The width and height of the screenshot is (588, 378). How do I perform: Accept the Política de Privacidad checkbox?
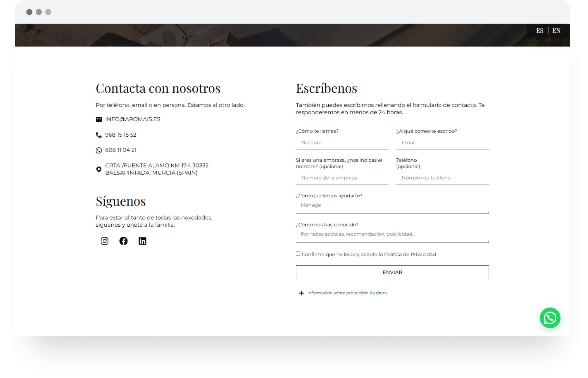pos(298,253)
